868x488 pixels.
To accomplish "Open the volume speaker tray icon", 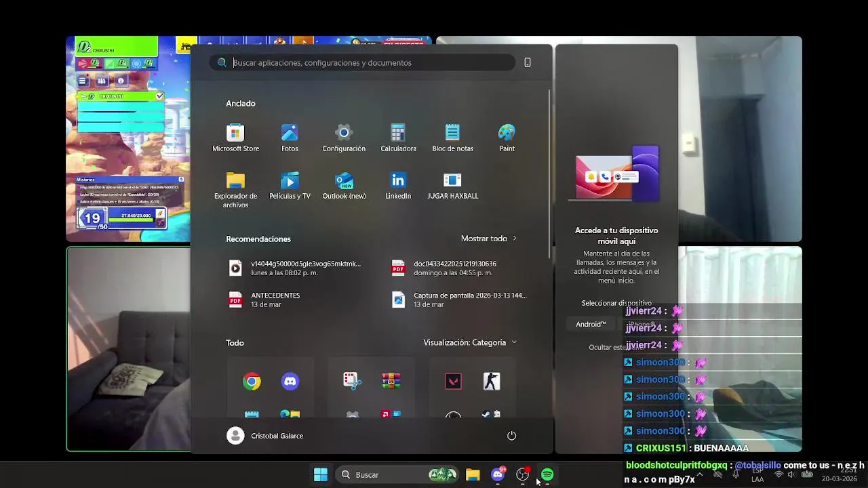I will click(791, 474).
